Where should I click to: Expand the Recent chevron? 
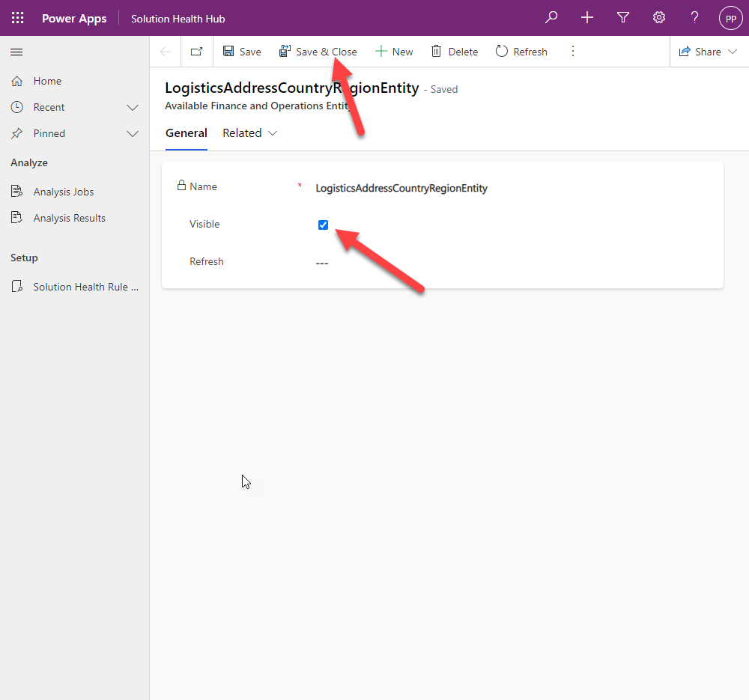(133, 108)
